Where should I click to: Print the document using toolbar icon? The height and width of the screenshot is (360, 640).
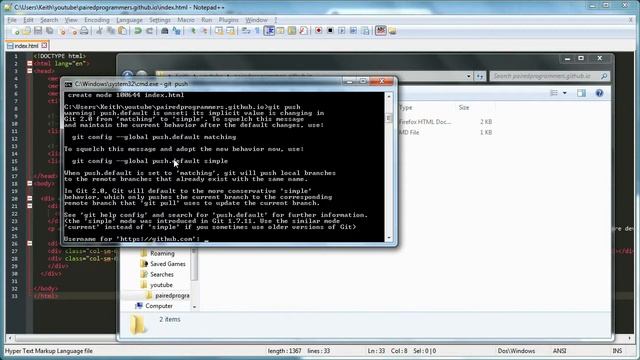[x=84, y=31]
